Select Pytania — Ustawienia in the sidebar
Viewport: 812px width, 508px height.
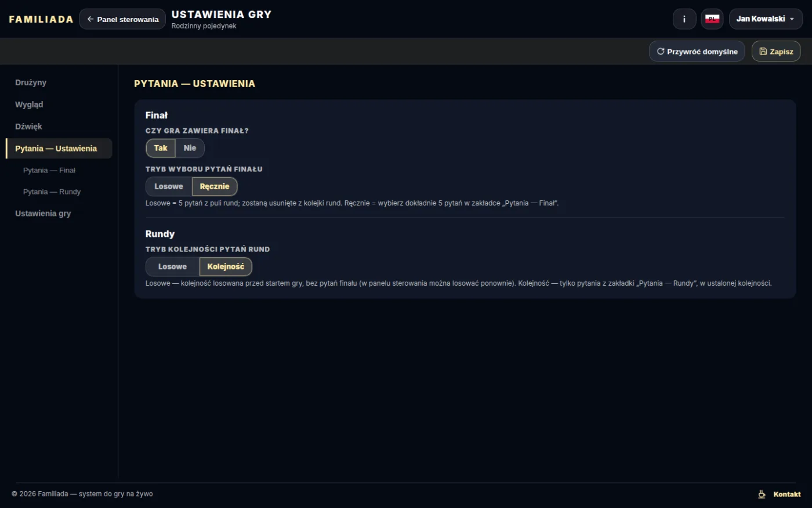pos(59,149)
